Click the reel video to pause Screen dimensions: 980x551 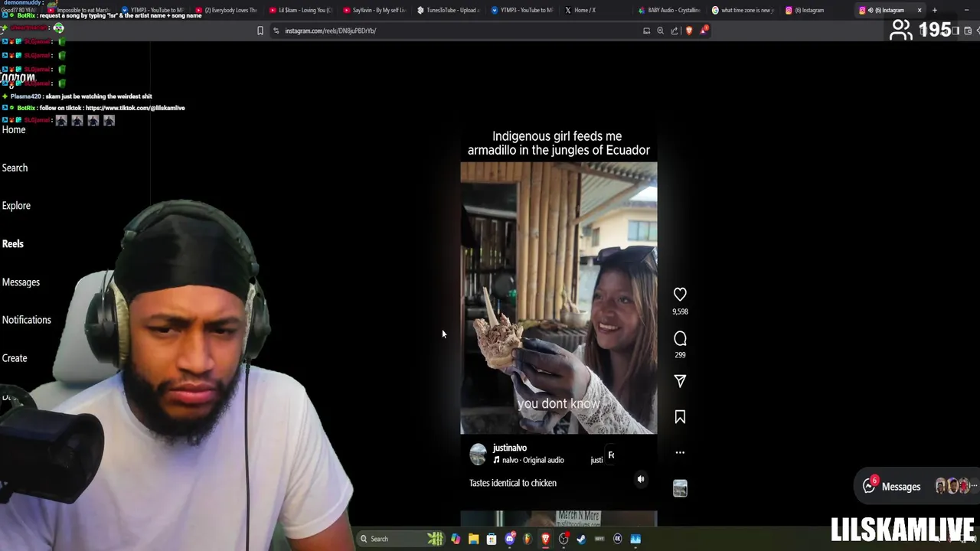pyautogui.click(x=558, y=298)
